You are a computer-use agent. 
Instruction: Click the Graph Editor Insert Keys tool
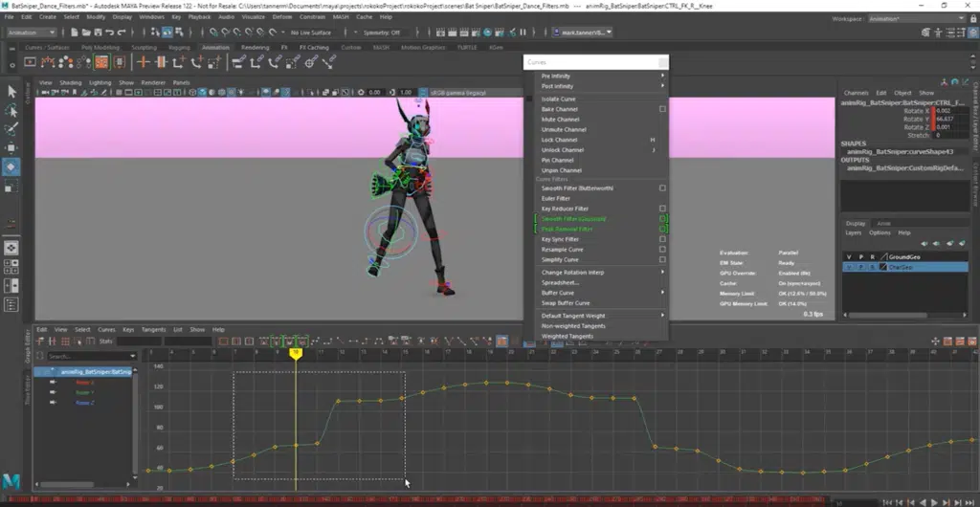point(53,342)
